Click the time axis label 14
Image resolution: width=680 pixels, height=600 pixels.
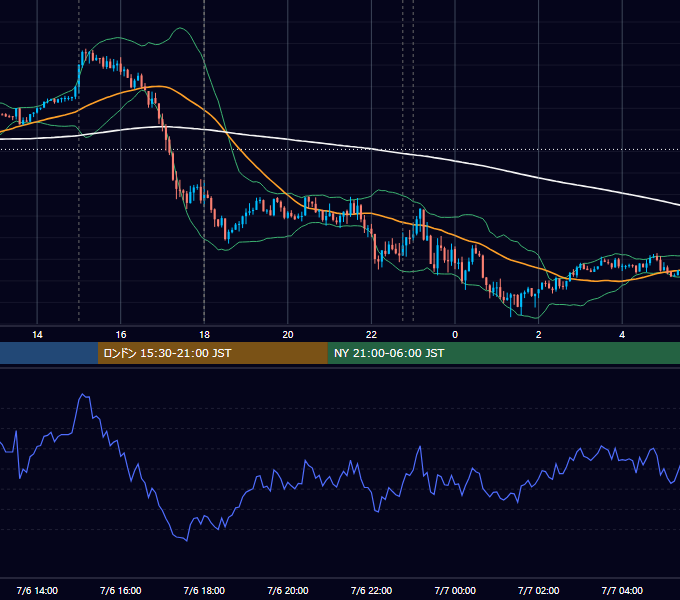(x=37, y=335)
